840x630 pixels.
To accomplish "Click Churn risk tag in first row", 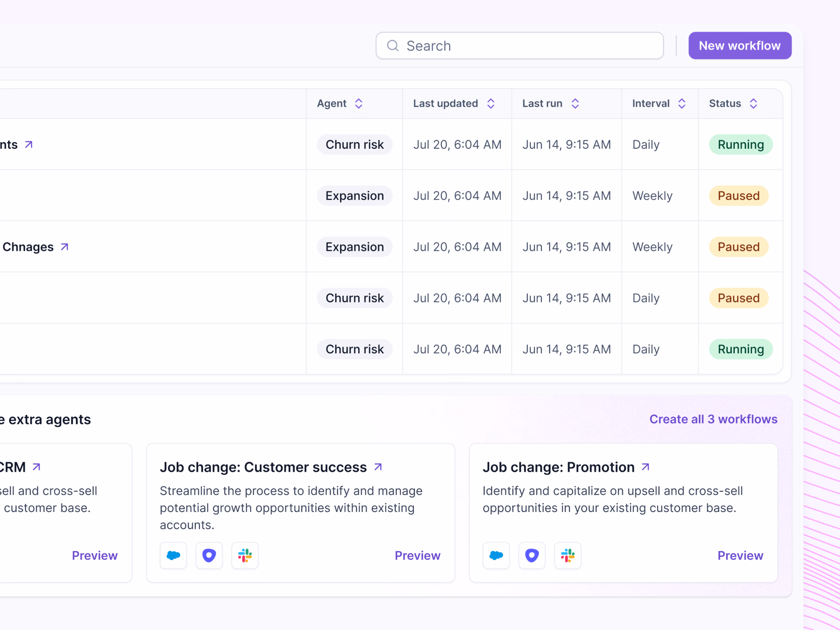I will coord(355,144).
